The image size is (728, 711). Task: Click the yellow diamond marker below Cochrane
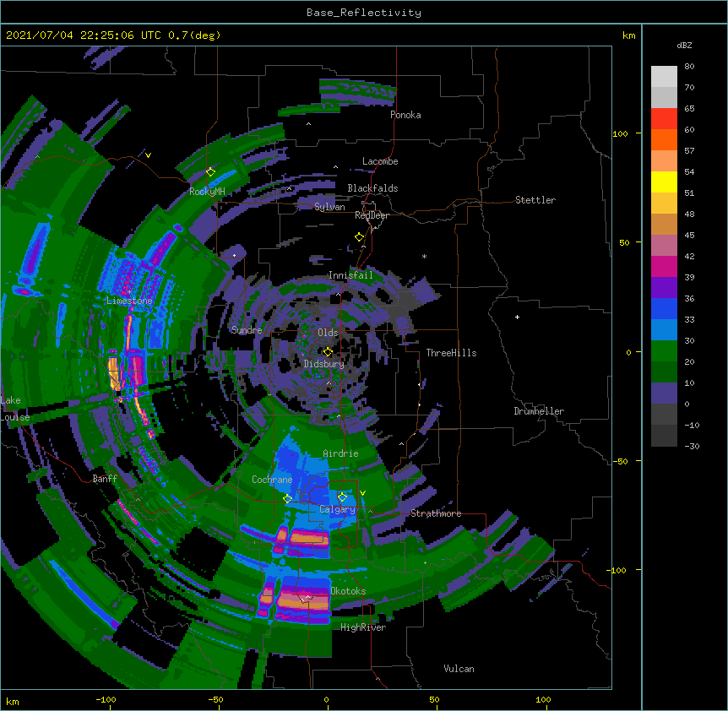pos(287,499)
